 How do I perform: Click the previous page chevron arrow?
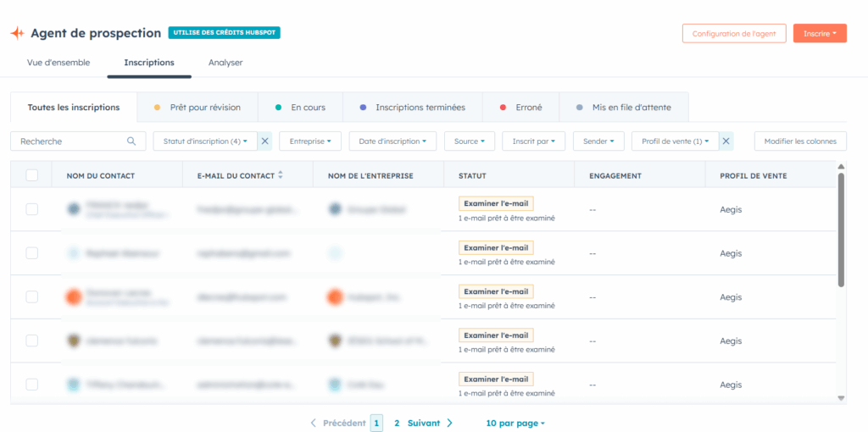[x=314, y=424]
